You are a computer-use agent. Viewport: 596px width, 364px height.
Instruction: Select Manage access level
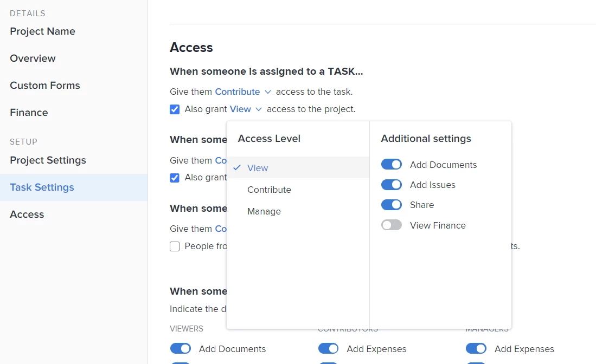[264, 211]
